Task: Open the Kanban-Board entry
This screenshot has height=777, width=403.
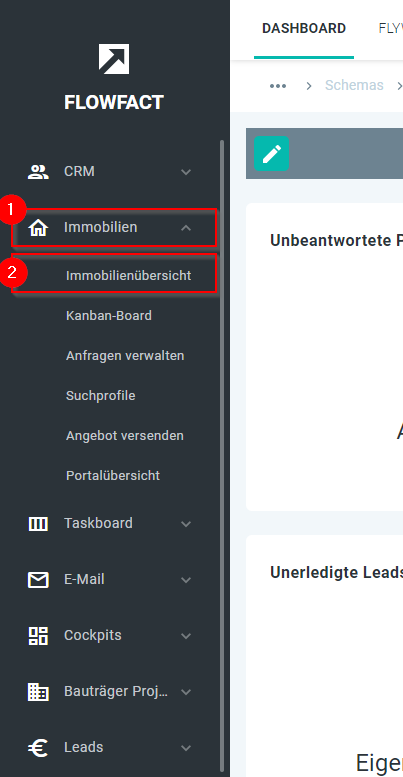Action: 109,316
